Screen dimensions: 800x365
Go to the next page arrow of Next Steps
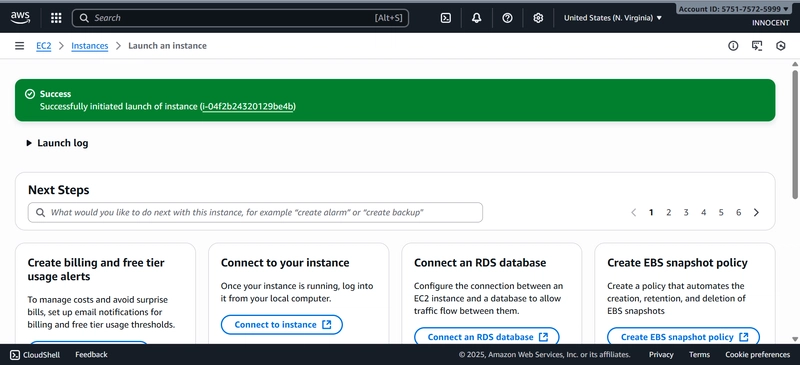(756, 212)
